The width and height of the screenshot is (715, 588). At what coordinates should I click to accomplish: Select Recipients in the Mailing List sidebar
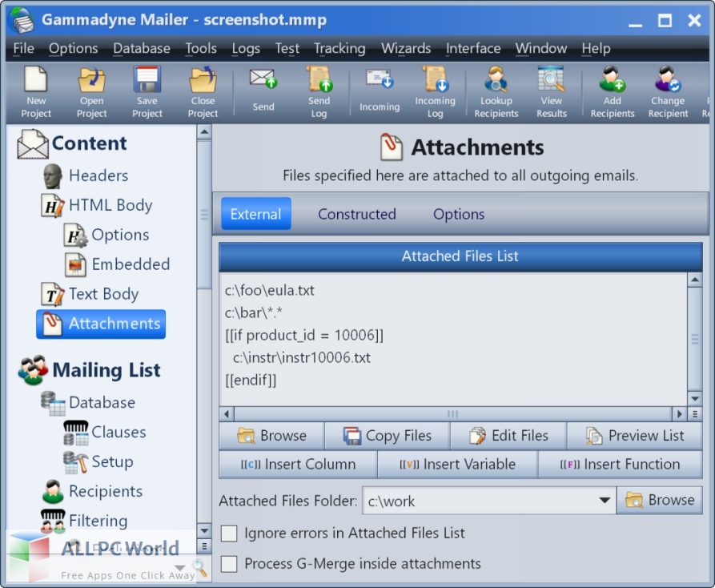point(93,491)
